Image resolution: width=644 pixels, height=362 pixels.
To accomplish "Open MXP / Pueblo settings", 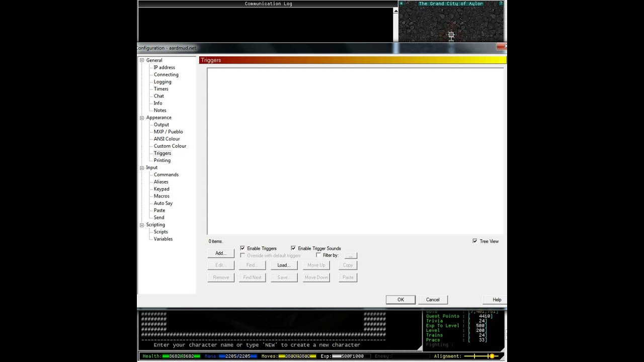I will 169,132.
